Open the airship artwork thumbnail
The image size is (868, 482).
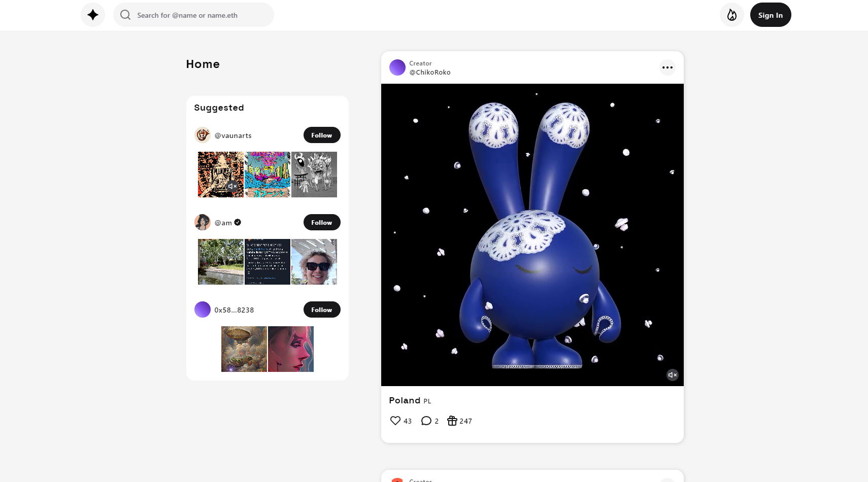(244, 349)
